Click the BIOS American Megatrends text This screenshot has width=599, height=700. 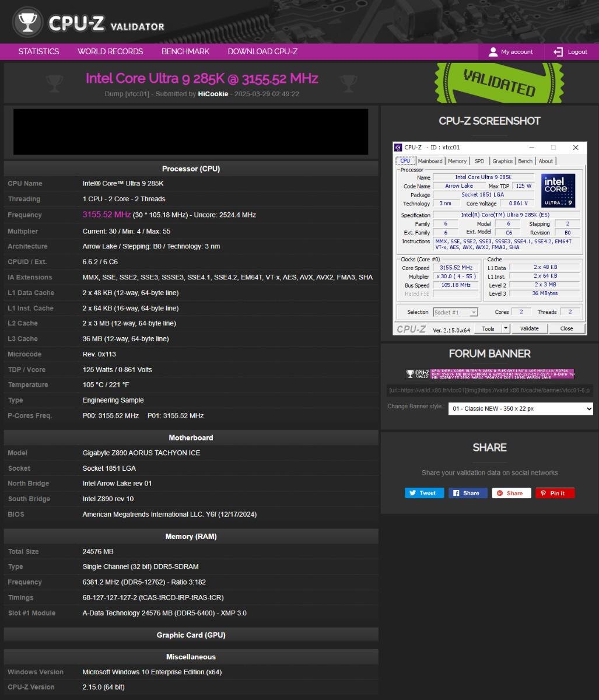point(170,514)
